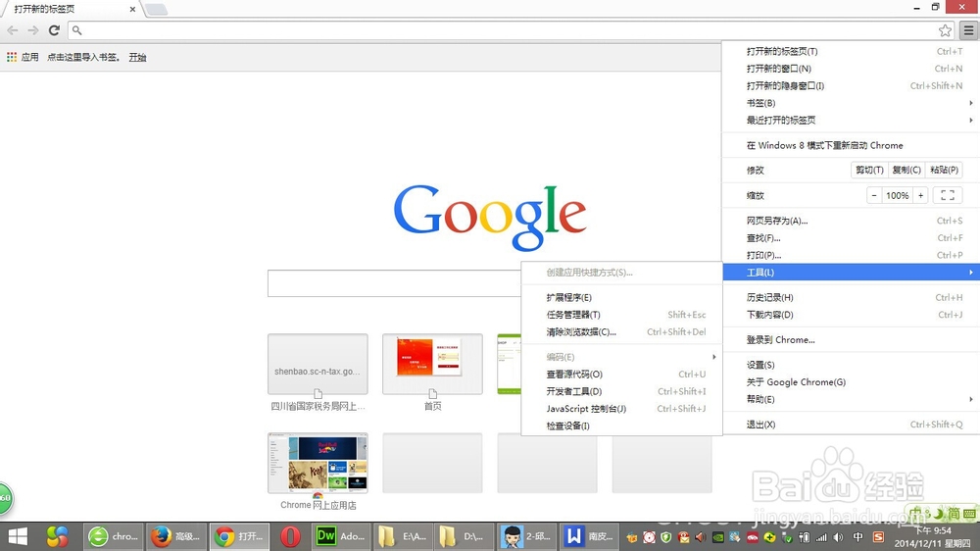
Task: Open the 首页 site thumbnail
Action: [432, 364]
